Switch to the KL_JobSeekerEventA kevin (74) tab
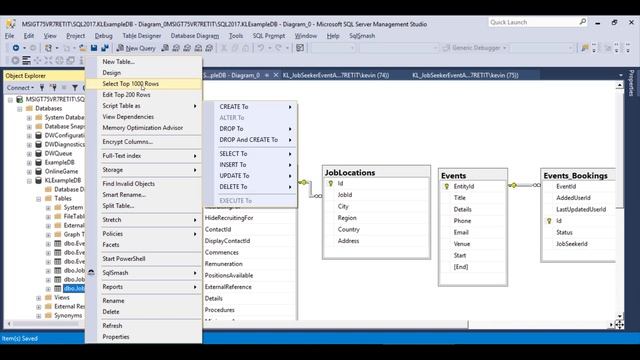Image resolution: width=640 pixels, height=360 pixels. [x=336, y=75]
